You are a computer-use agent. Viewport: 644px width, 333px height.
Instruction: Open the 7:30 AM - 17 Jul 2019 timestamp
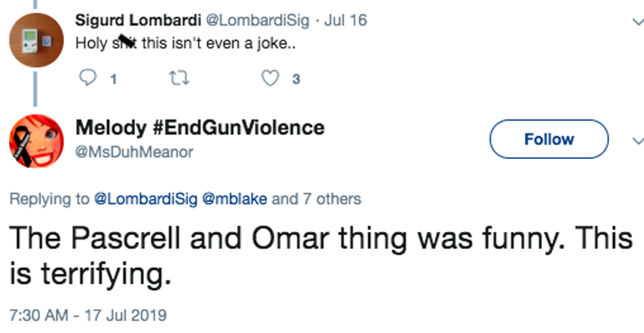tap(87, 315)
